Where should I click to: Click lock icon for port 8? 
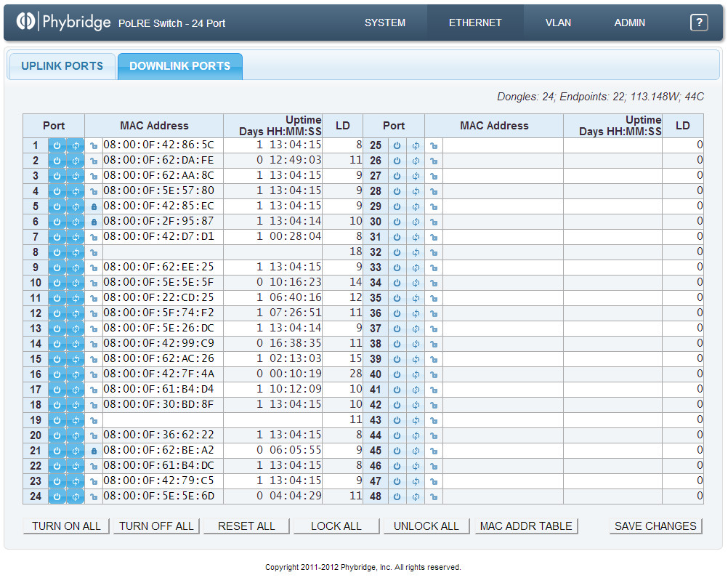(x=94, y=253)
